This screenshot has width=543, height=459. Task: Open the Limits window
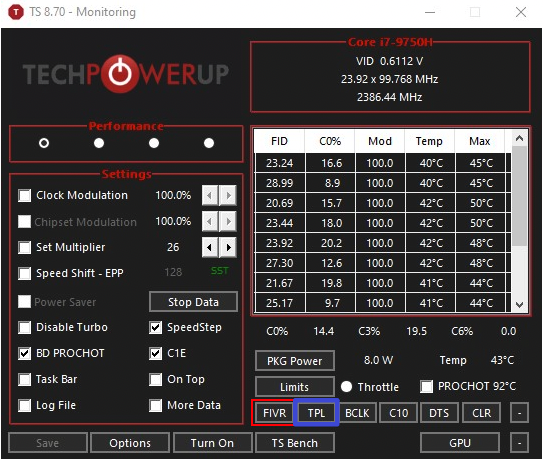click(295, 387)
